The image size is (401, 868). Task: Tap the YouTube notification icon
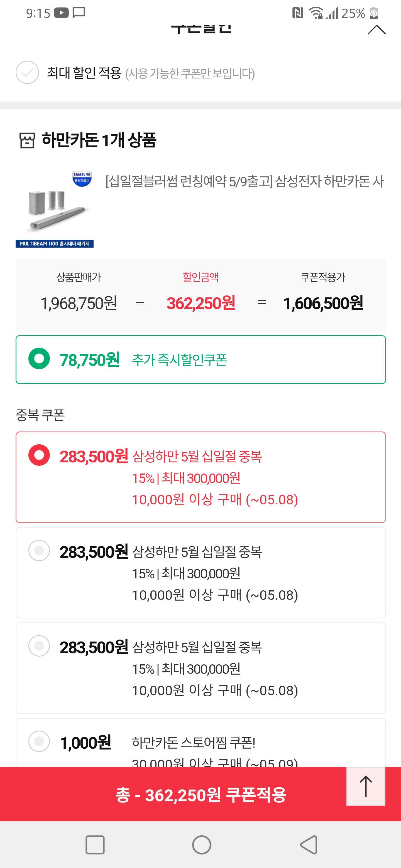click(61, 13)
